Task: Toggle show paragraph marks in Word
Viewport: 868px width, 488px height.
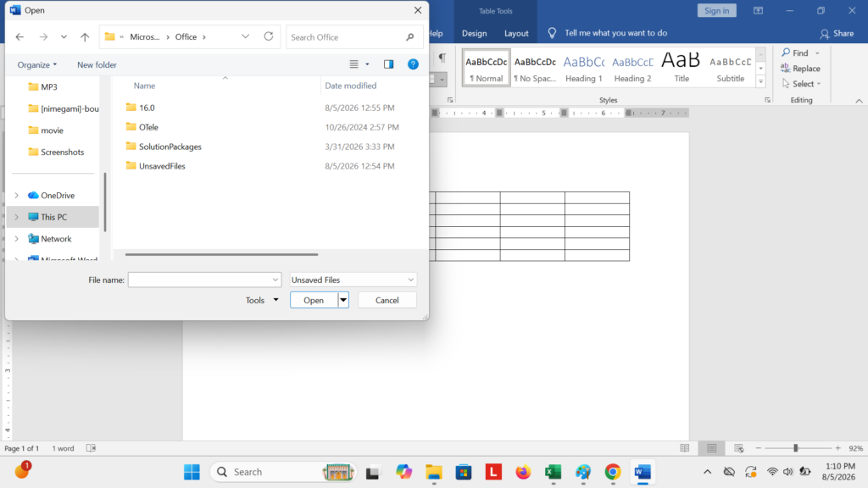Action: [x=442, y=58]
